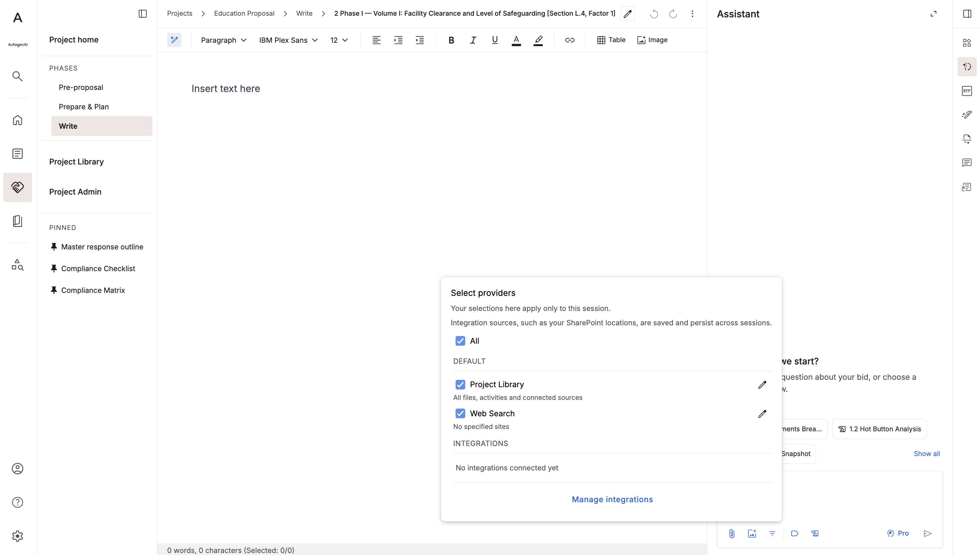Image resolution: width=980 pixels, height=555 pixels.
Task: Open the Paragraph style dropdown
Action: 224,40
